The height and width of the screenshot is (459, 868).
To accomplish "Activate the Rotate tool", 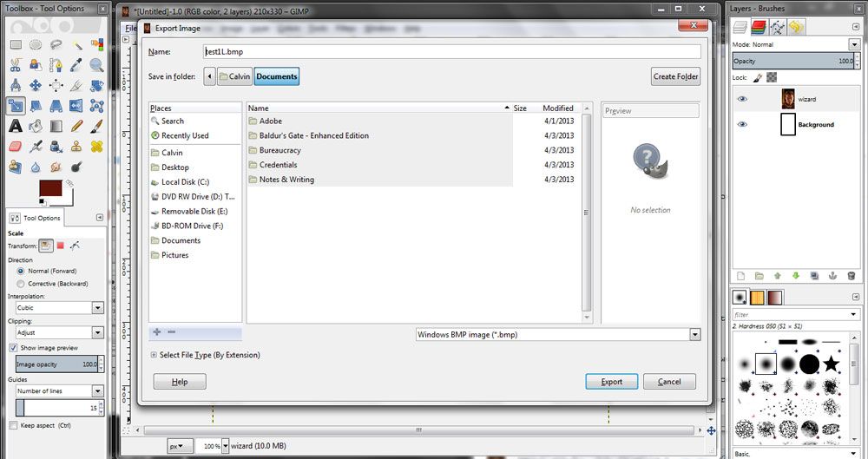I will click(97, 85).
